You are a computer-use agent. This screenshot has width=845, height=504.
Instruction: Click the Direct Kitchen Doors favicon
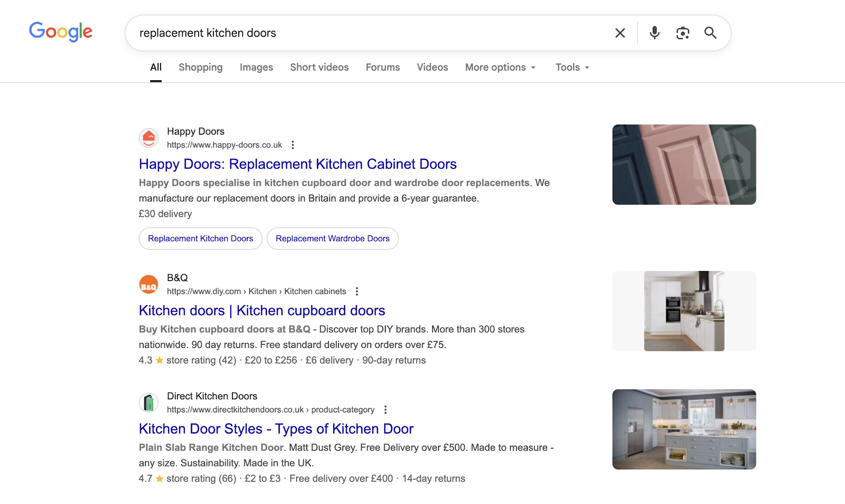point(149,403)
